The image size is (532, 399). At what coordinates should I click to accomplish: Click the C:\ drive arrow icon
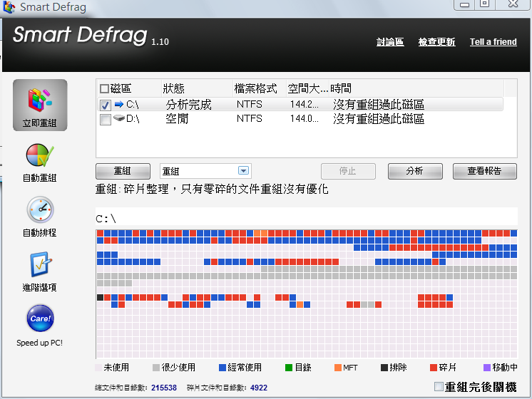[118, 105]
